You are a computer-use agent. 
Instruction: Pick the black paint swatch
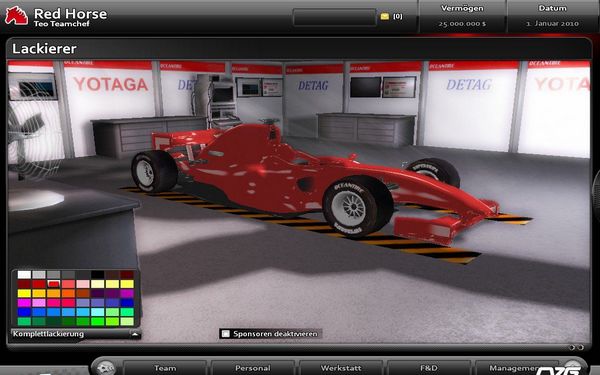98,274
